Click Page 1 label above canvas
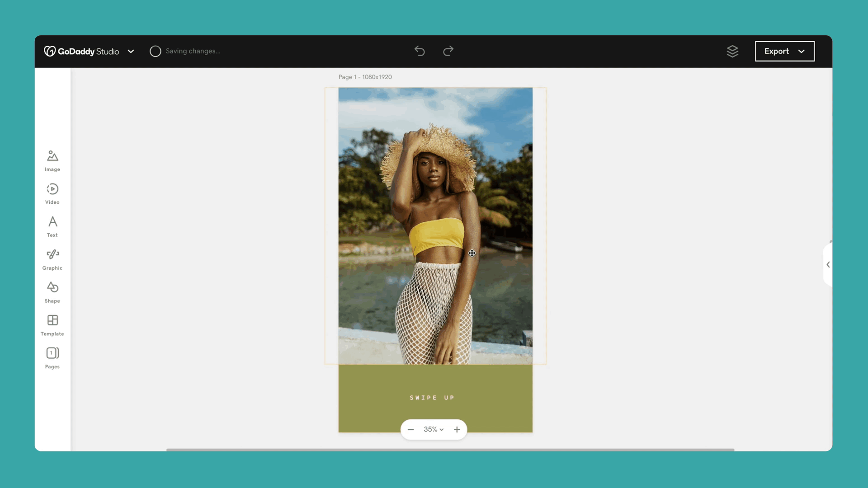The image size is (868, 488). 365,76
